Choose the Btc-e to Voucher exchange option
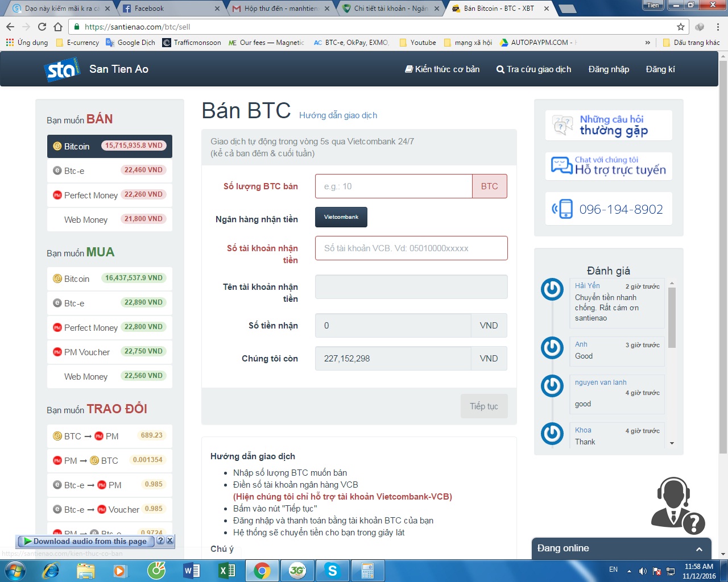 110,509
